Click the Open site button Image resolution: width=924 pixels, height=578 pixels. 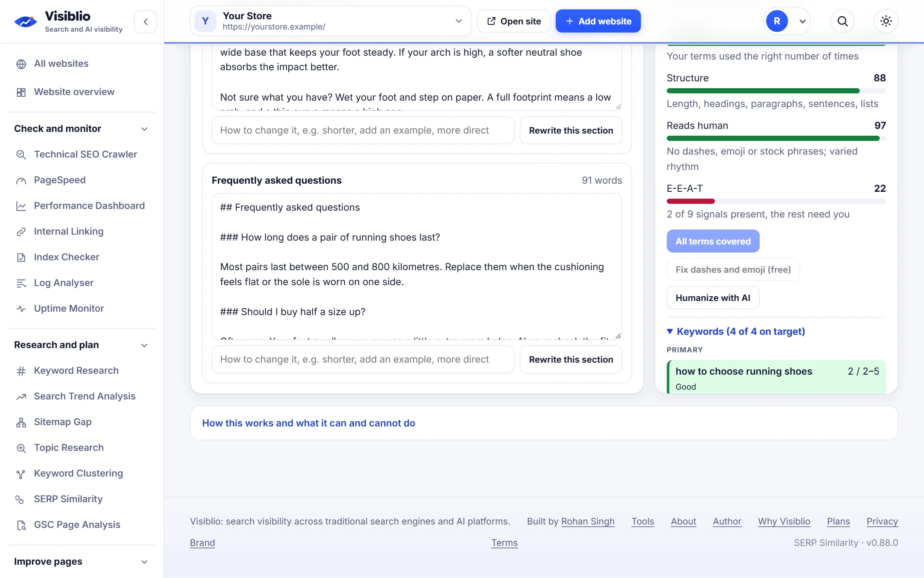[514, 21]
